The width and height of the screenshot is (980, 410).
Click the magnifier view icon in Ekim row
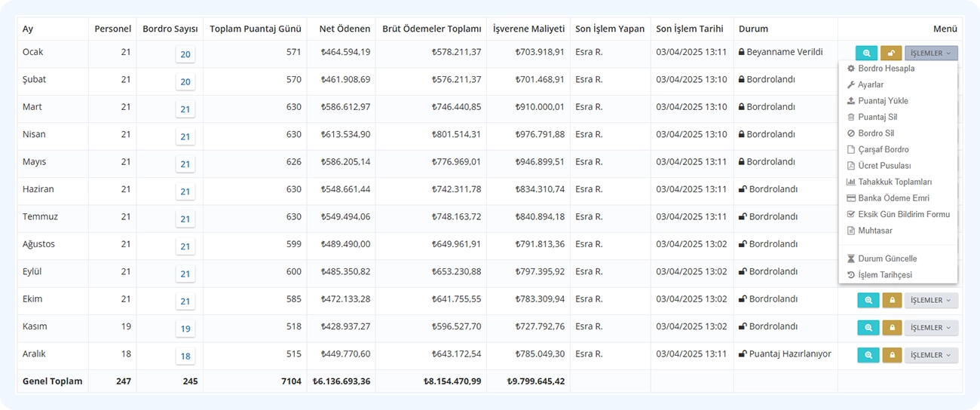pos(868,300)
